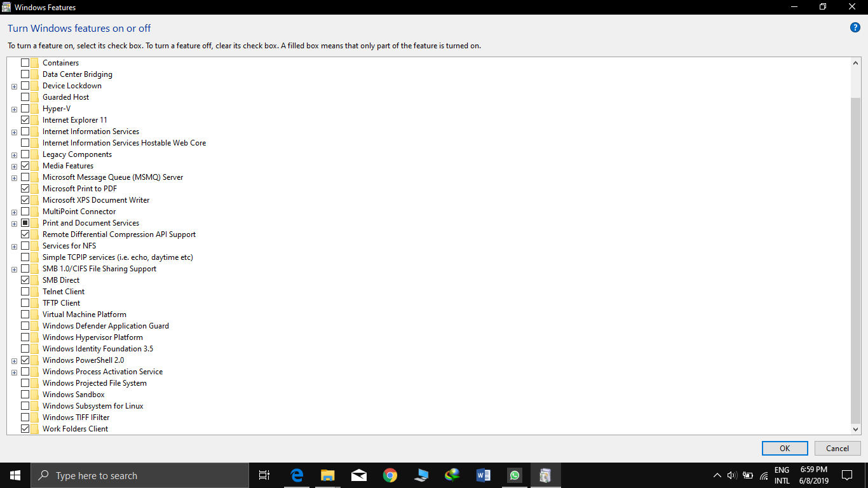Click the laptop-shaped taskbar icon
The height and width of the screenshot is (488, 868).
[421, 475]
